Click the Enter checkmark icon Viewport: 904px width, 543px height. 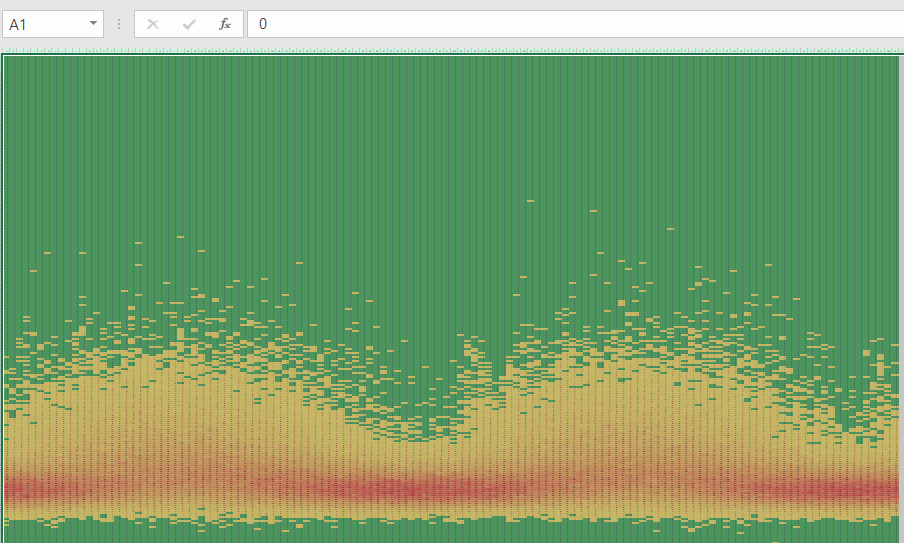point(189,24)
